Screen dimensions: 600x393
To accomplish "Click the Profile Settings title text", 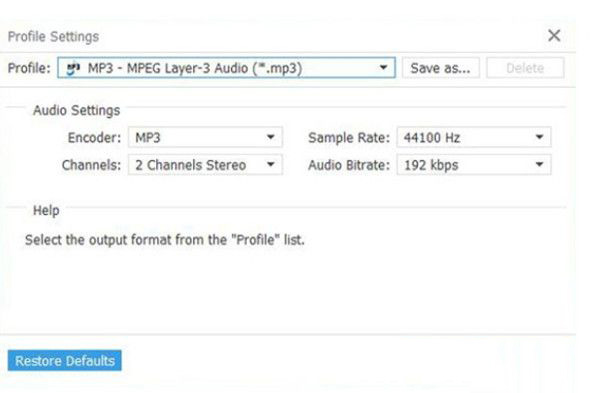I will click(53, 37).
